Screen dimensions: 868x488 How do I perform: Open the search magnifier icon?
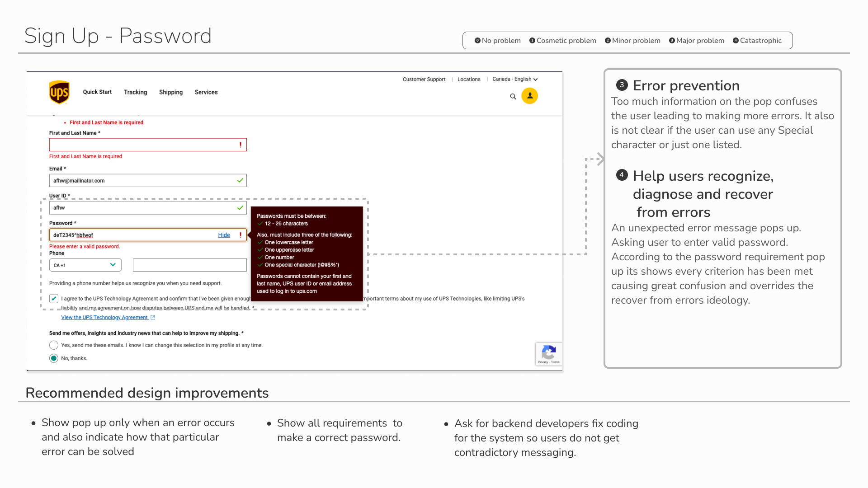click(513, 96)
